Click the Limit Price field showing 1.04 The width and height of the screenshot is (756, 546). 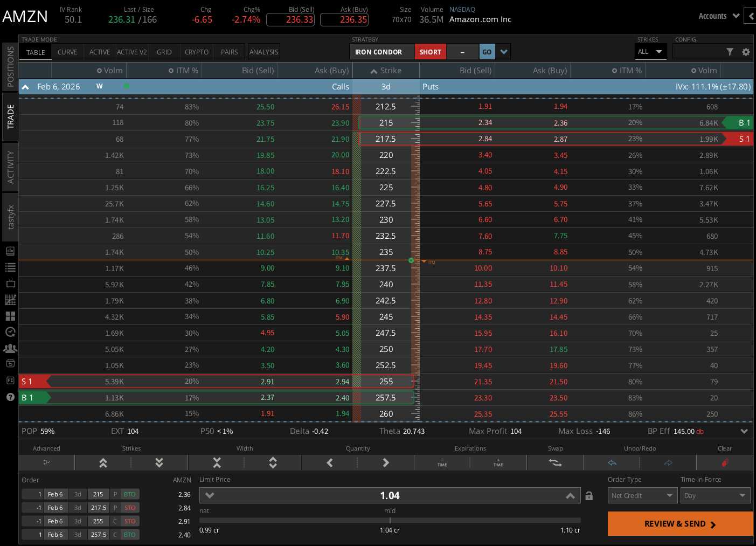coord(390,495)
